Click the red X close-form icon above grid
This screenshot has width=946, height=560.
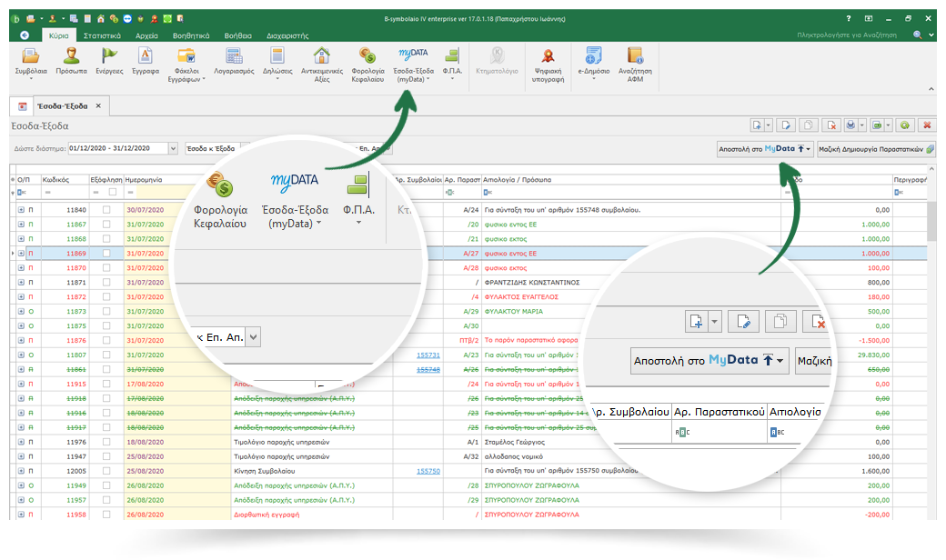(927, 125)
